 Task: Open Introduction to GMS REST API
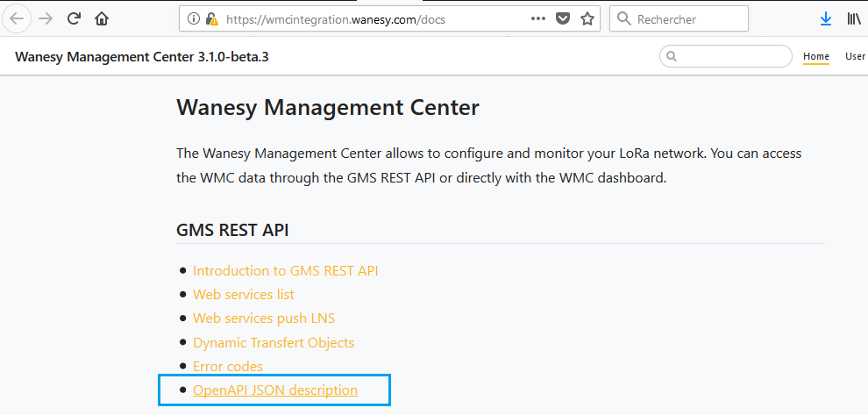(285, 271)
